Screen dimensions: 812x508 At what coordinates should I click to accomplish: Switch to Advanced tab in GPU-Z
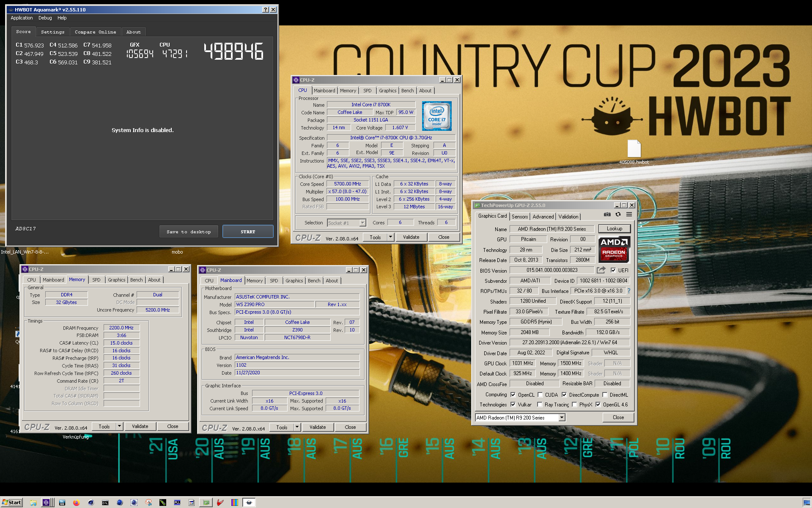(543, 216)
